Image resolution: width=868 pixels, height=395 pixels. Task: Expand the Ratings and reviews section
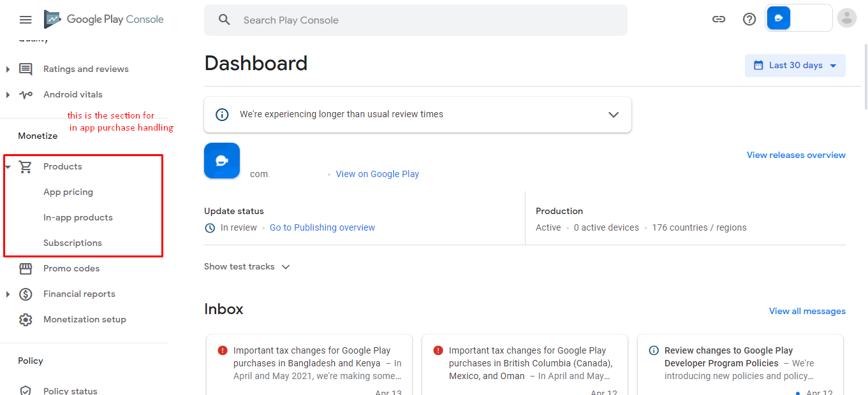click(8, 69)
